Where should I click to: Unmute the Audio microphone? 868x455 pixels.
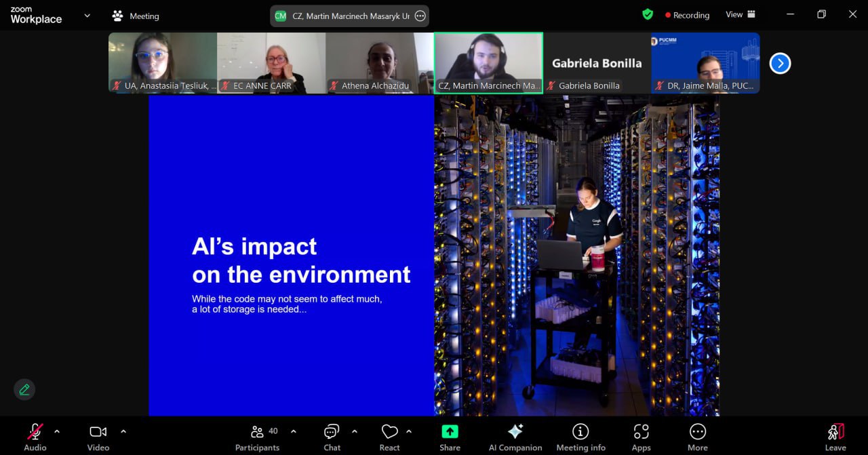(x=35, y=432)
